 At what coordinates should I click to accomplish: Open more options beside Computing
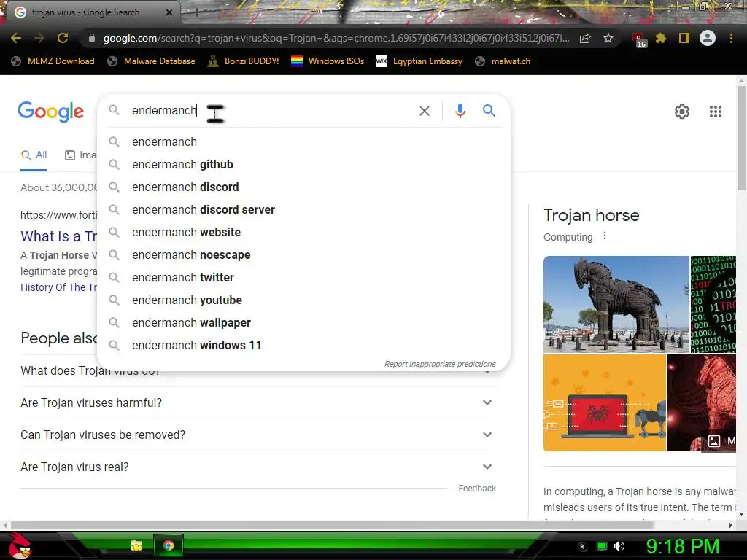click(605, 236)
